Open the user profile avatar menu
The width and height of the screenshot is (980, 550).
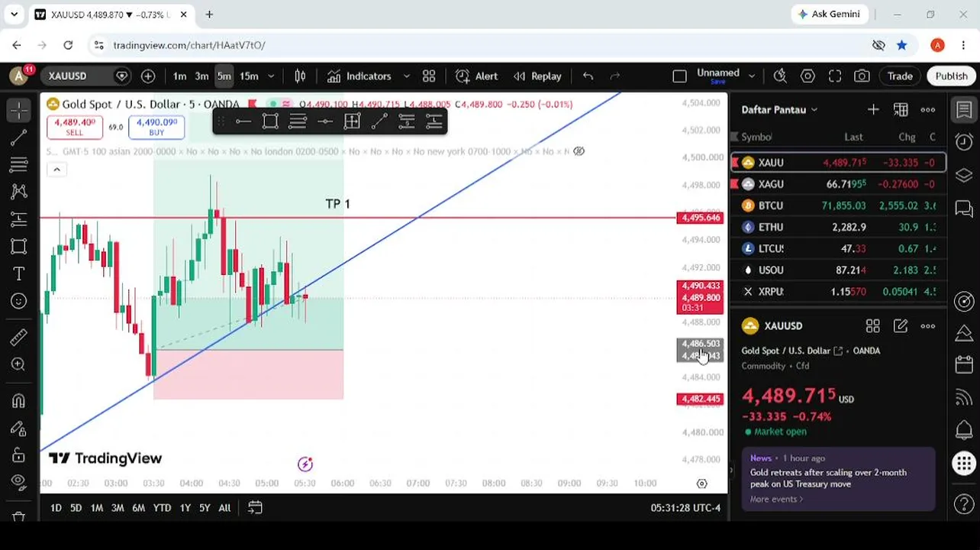(19, 76)
